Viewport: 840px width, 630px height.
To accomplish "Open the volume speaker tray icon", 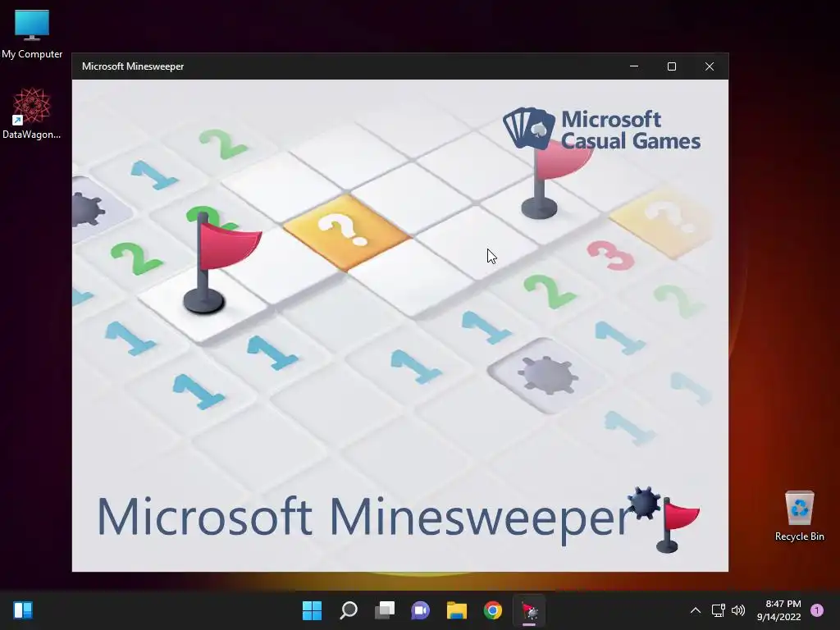I will point(738,610).
